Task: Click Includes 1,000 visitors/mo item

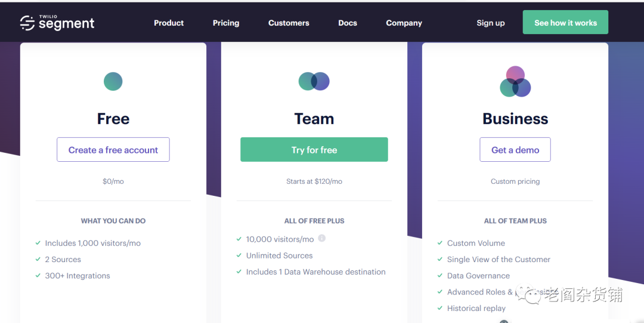Action: pos(93,243)
